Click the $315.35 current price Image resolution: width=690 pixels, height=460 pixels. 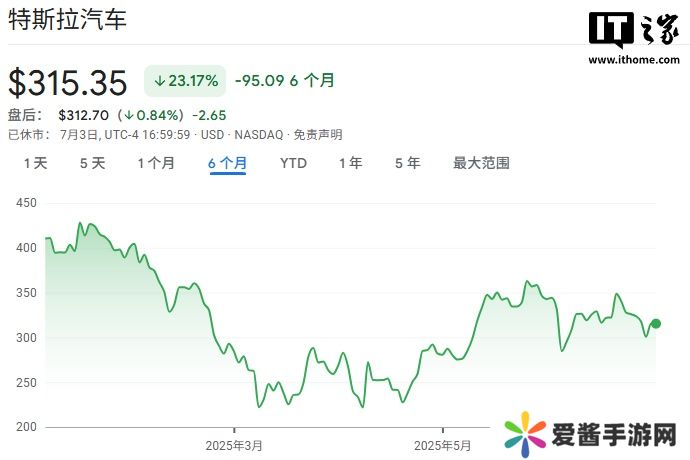pos(70,82)
